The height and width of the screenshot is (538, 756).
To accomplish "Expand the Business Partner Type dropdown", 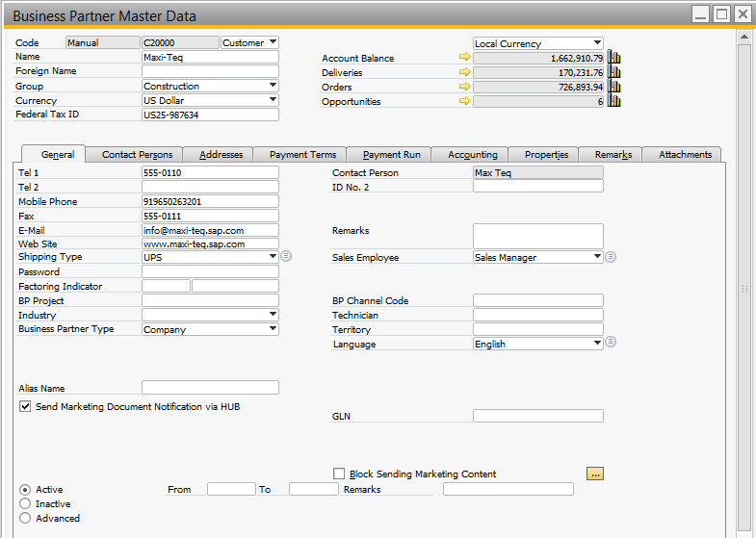I will [273, 329].
